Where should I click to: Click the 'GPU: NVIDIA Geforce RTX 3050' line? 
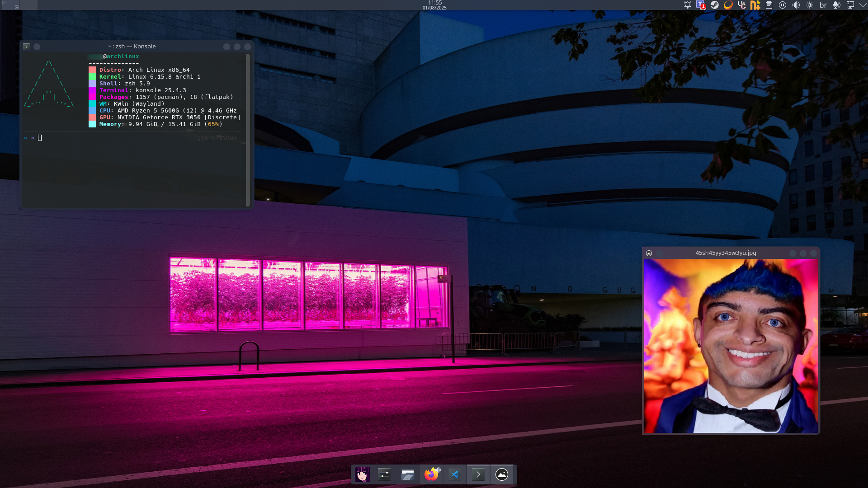click(170, 117)
